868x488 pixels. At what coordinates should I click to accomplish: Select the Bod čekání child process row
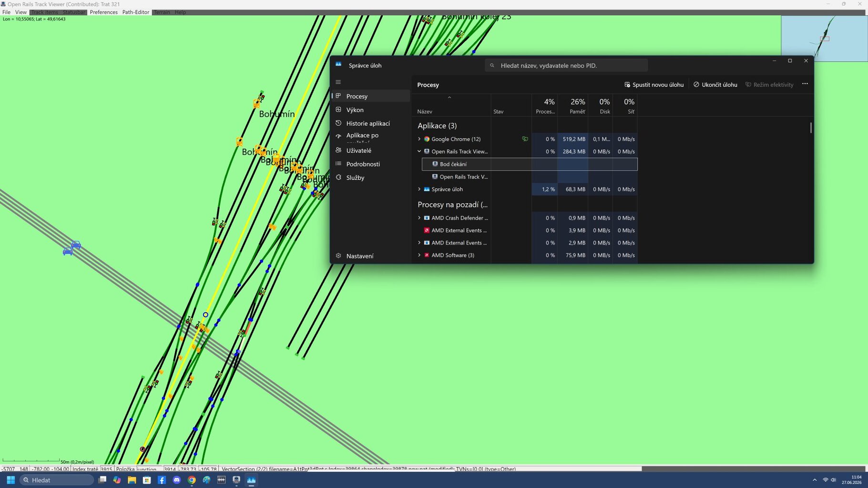click(530, 164)
